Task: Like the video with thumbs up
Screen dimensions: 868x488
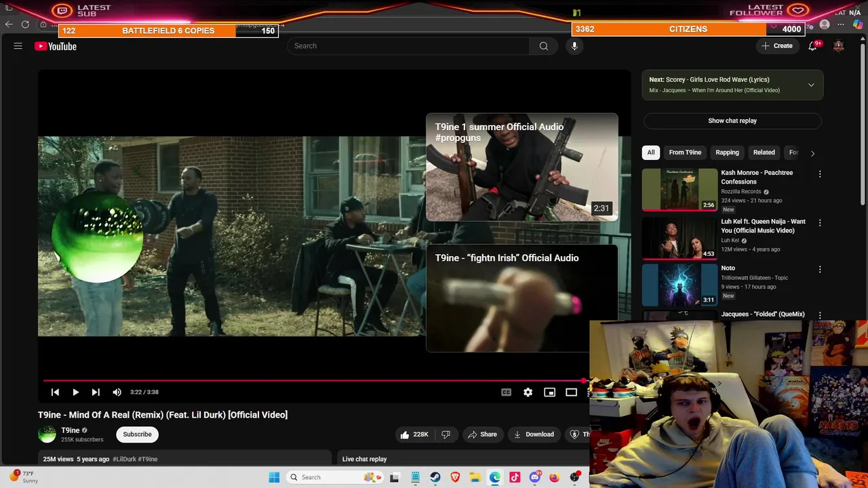Action: click(x=414, y=434)
